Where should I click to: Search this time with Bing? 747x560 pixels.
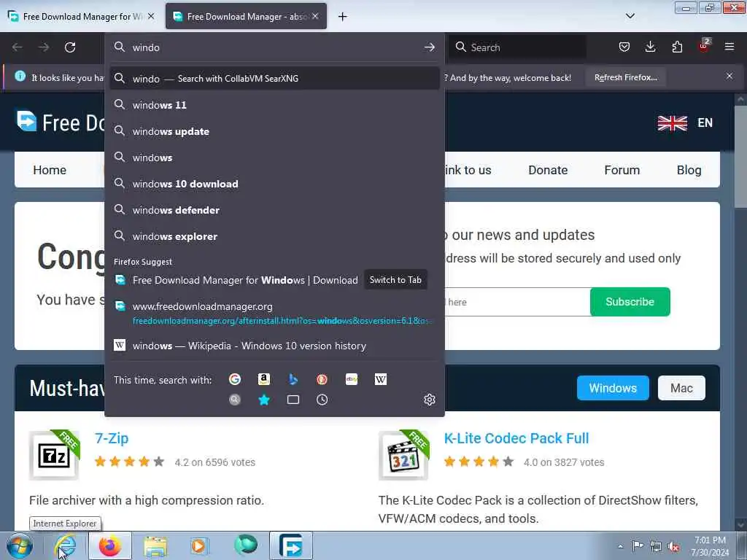tap(293, 379)
